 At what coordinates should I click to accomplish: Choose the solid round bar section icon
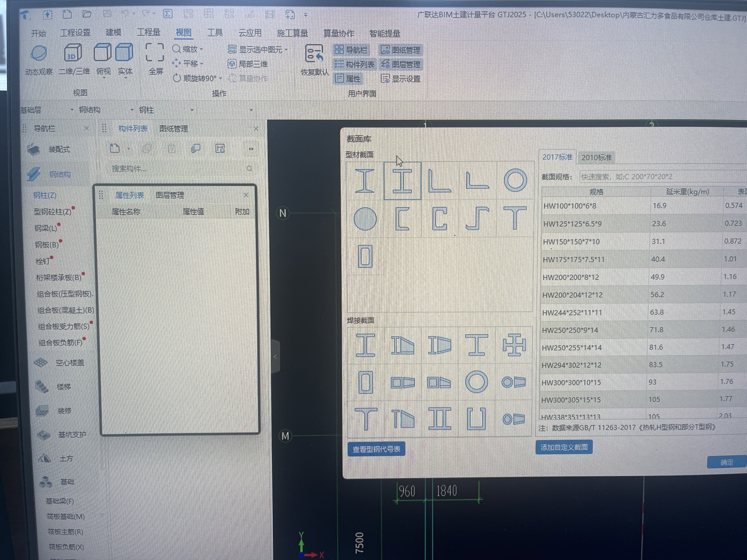click(x=365, y=218)
